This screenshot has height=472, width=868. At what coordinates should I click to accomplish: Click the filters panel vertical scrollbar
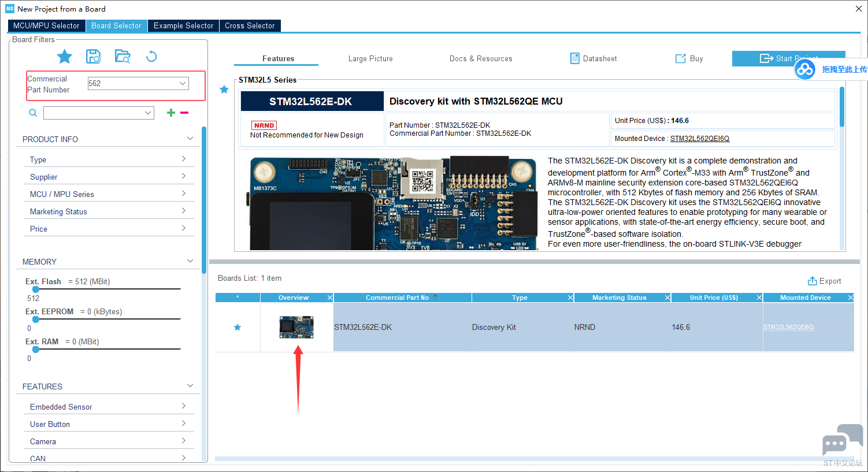(x=204, y=200)
